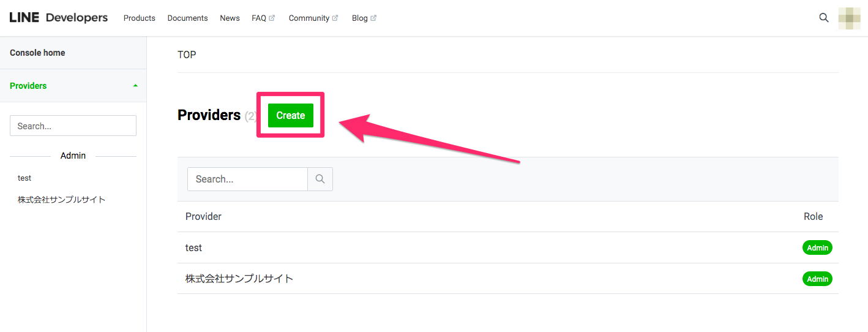The image size is (868, 332).
Task: Open the Products menu
Action: coord(140,18)
